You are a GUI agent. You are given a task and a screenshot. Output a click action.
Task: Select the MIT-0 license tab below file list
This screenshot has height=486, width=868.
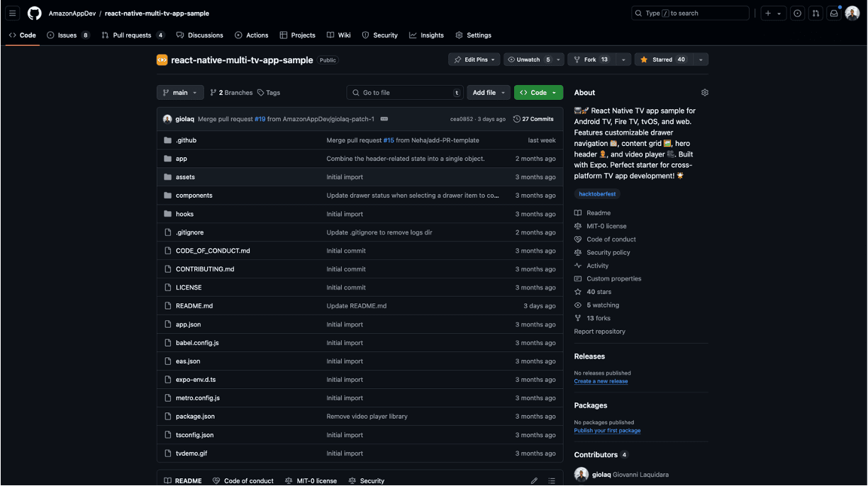coord(311,481)
